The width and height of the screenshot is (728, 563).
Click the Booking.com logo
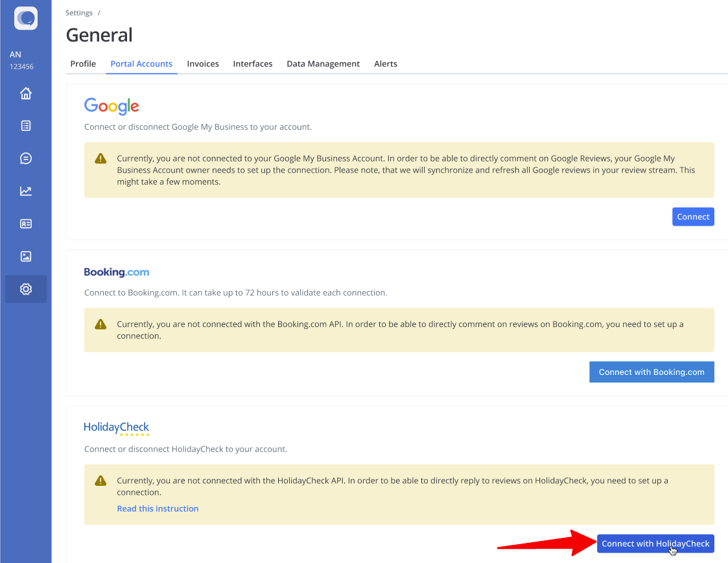[117, 272]
